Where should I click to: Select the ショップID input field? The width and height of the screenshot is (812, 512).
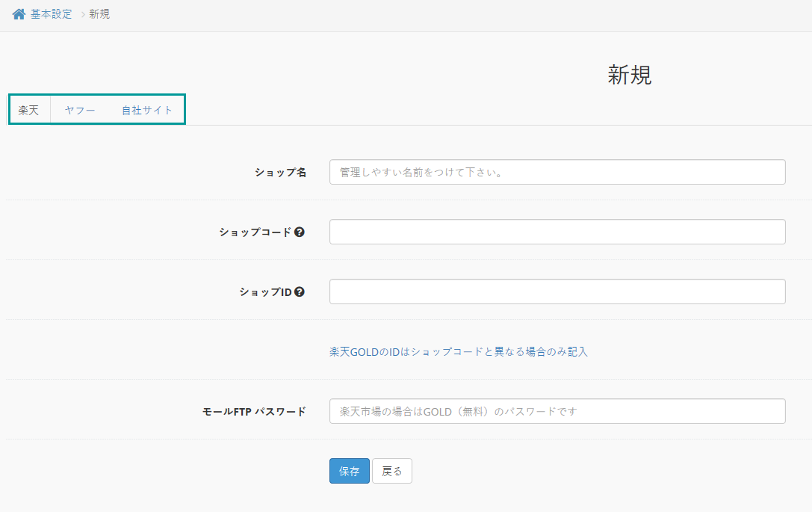tap(557, 292)
